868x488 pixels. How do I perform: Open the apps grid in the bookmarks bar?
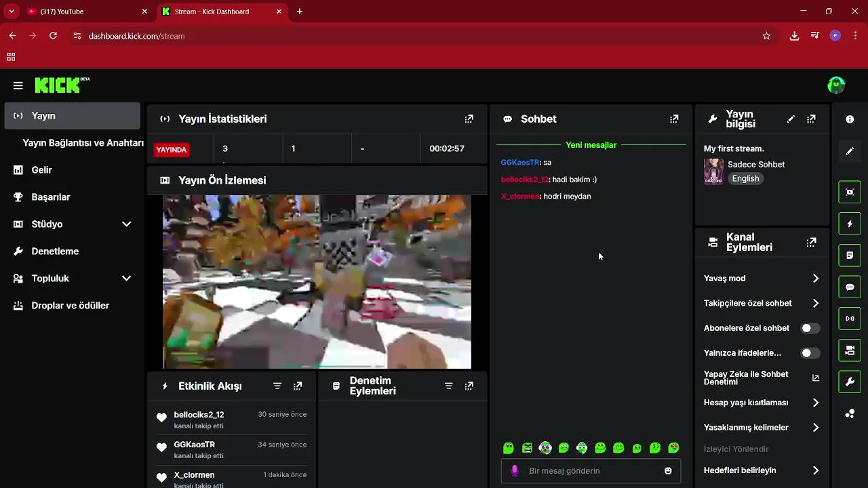coord(11,58)
